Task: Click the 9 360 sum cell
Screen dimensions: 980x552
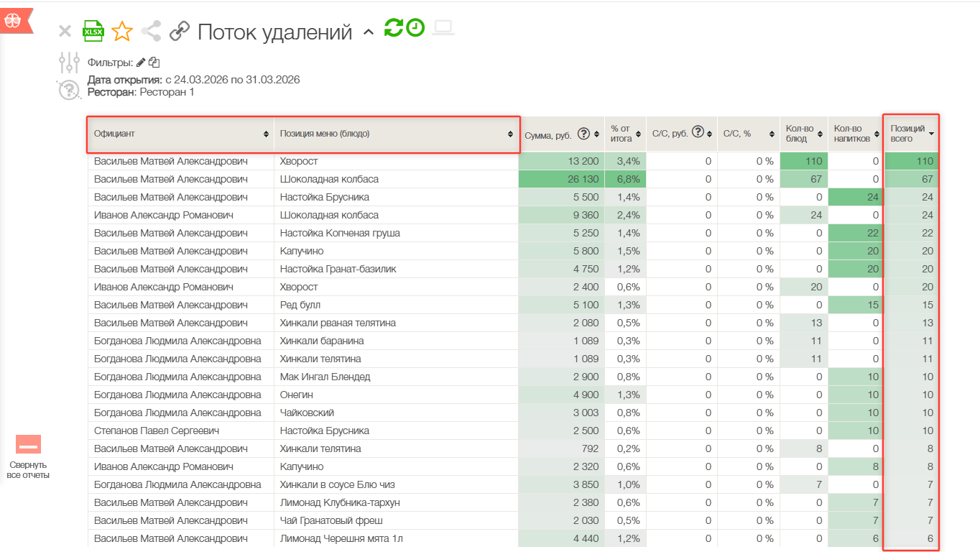Action: click(x=562, y=215)
